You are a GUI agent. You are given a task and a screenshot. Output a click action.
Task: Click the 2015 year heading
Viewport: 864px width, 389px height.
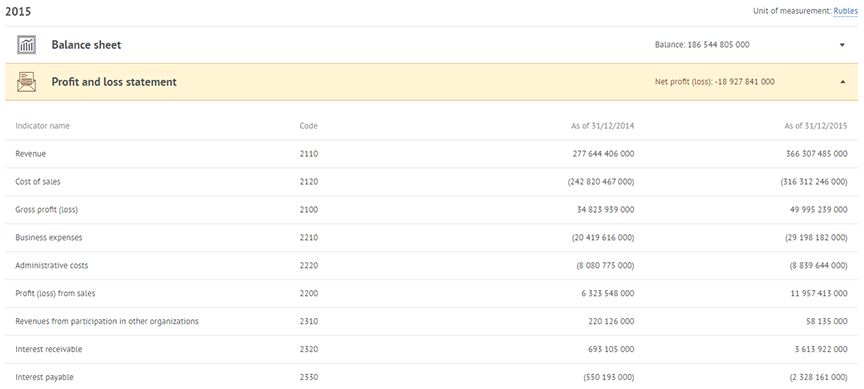point(18,11)
